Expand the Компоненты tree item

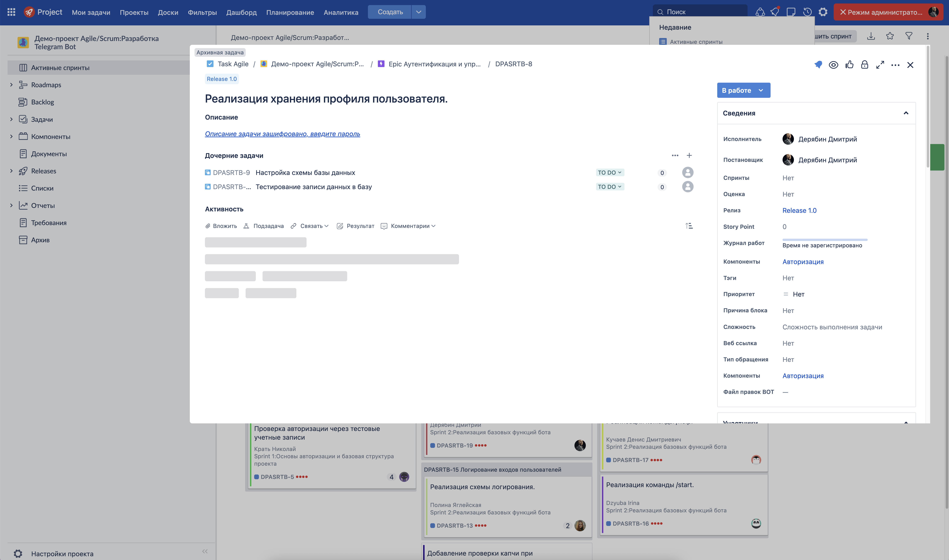11,137
